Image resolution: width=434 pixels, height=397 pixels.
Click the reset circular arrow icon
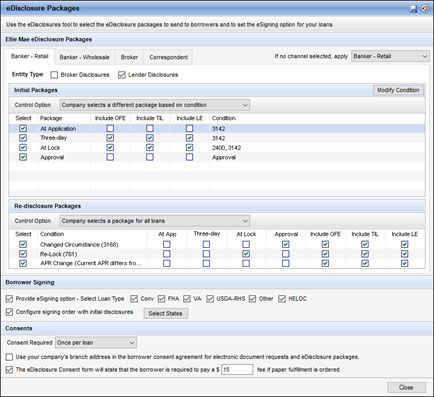point(425,9)
